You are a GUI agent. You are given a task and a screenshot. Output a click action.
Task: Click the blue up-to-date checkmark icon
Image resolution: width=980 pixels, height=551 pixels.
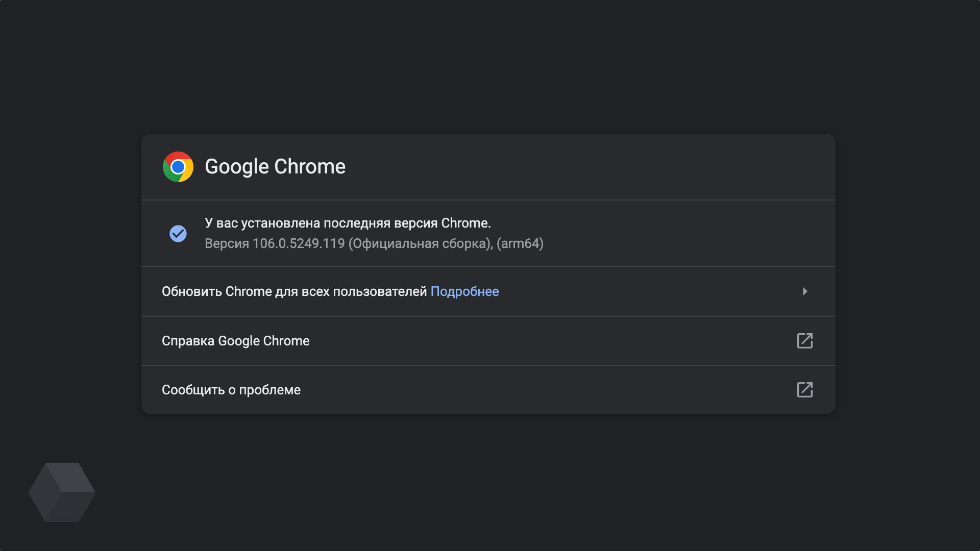click(178, 234)
